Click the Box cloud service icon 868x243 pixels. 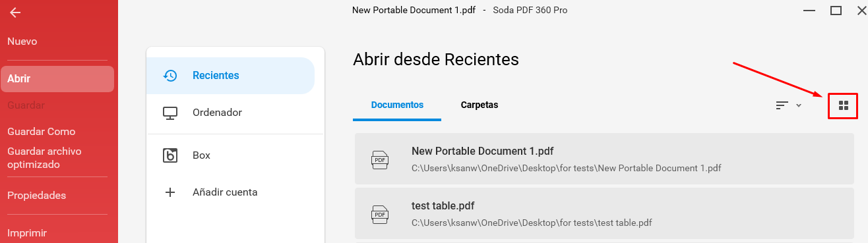(170, 155)
